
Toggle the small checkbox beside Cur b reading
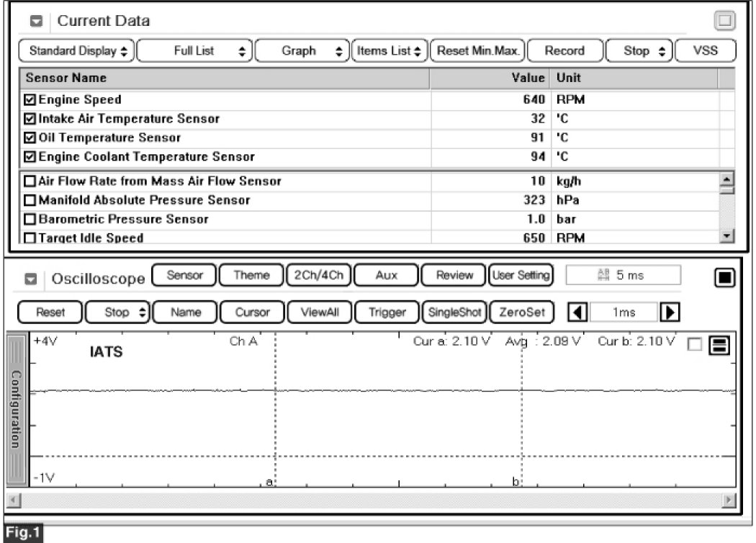(x=694, y=344)
